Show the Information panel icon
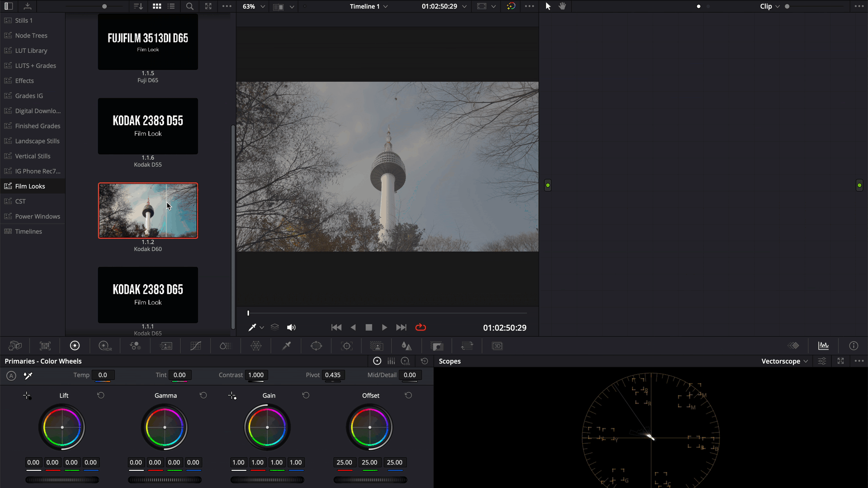 pyautogui.click(x=854, y=346)
